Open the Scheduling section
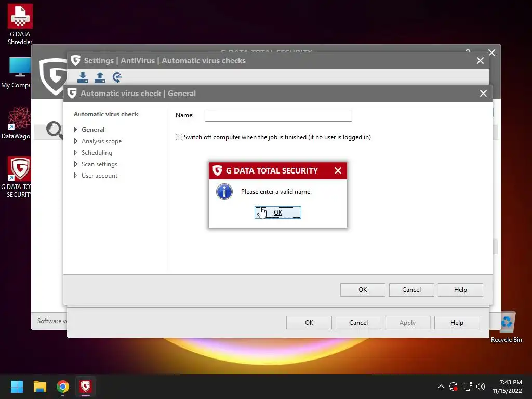Screen dimensions: 532x399 click(97, 153)
